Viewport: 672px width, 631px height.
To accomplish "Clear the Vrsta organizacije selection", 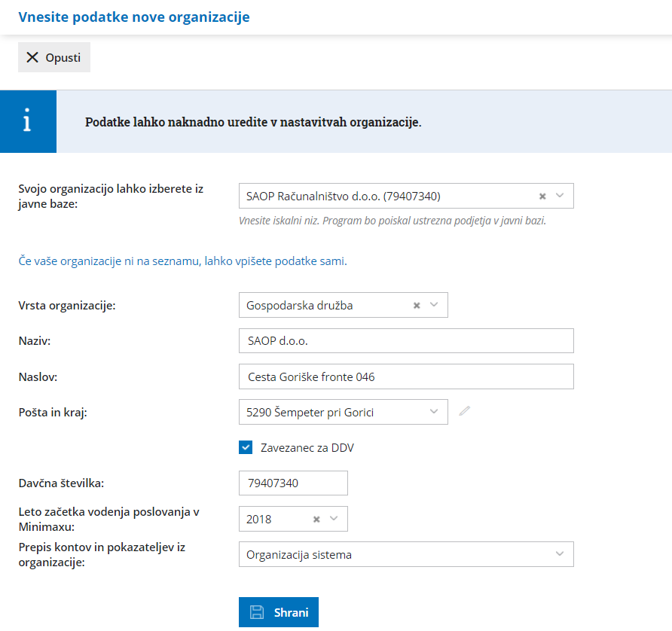I will [x=417, y=305].
